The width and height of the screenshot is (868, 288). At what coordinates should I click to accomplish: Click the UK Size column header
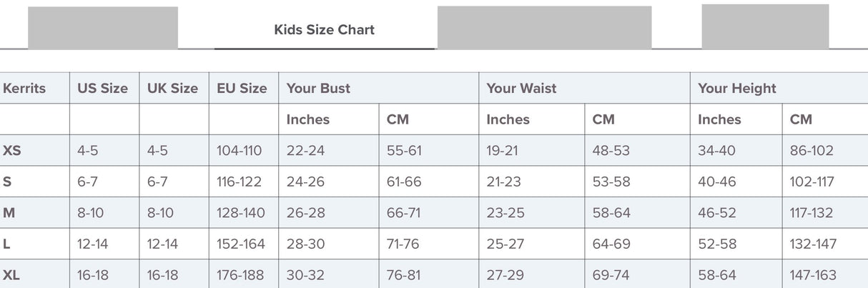click(x=172, y=89)
